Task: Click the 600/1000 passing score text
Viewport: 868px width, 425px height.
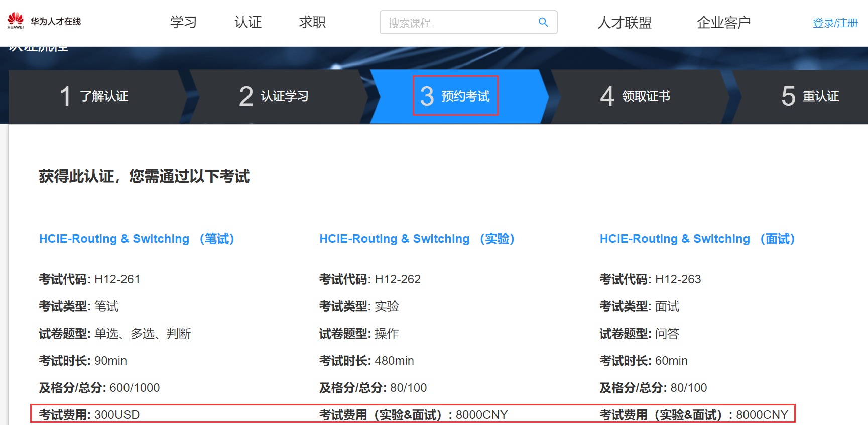Action: [x=135, y=388]
